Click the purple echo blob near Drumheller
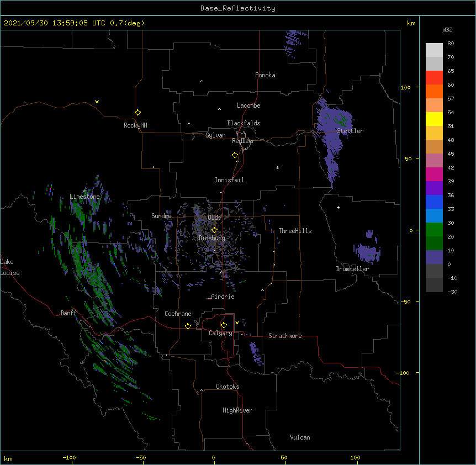The height and width of the screenshot is (465, 476). (367, 252)
